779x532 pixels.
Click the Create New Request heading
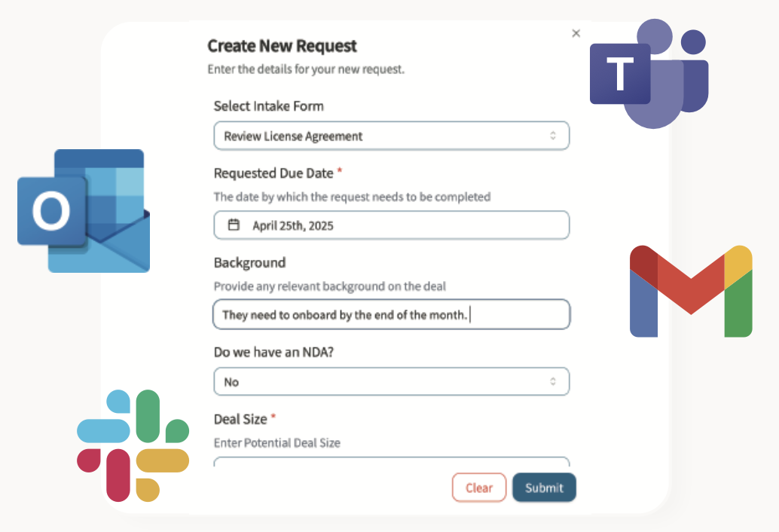click(x=282, y=46)
